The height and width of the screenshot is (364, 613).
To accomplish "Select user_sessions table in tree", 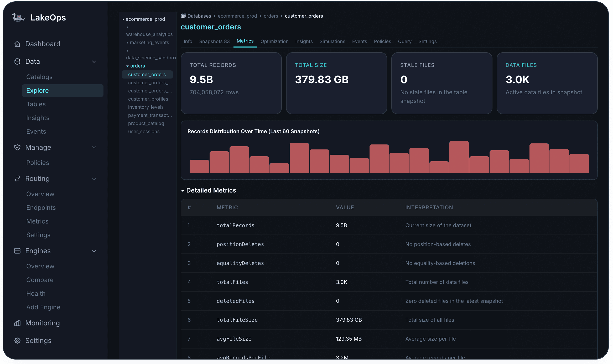I will coord(144,132).
